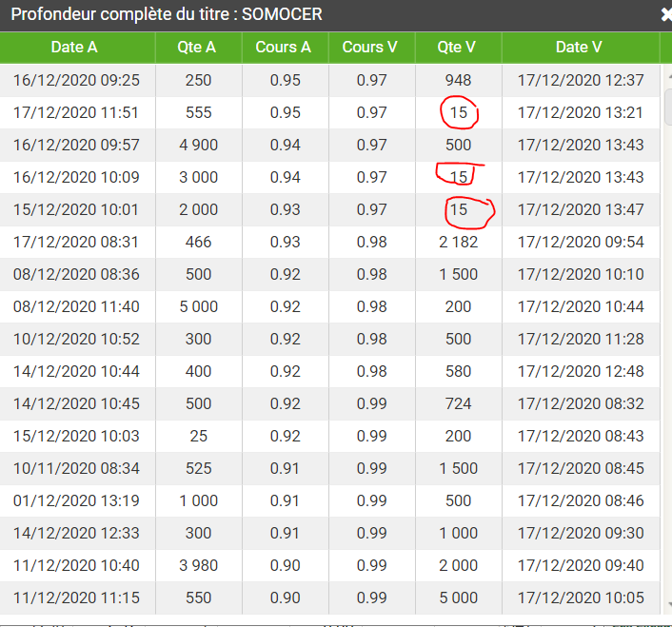
Task: Select Date A cell 14/12/2020 10:44
Action: (76, 371)
